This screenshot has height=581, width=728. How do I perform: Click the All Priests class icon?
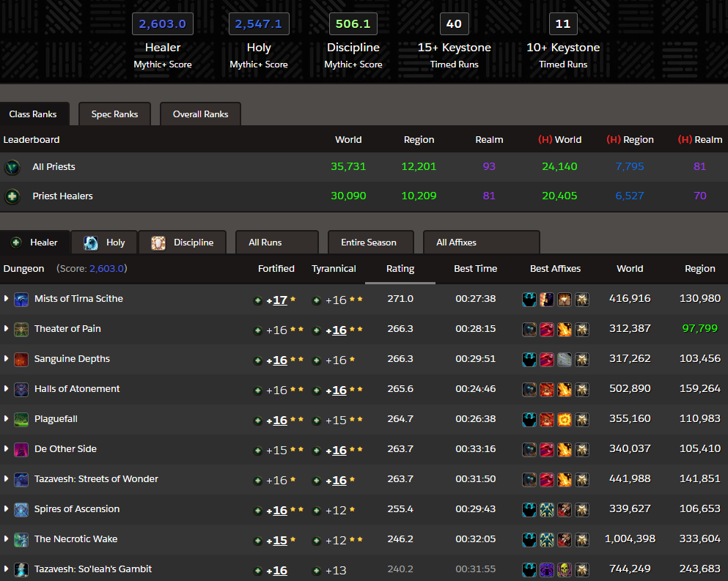12,167
